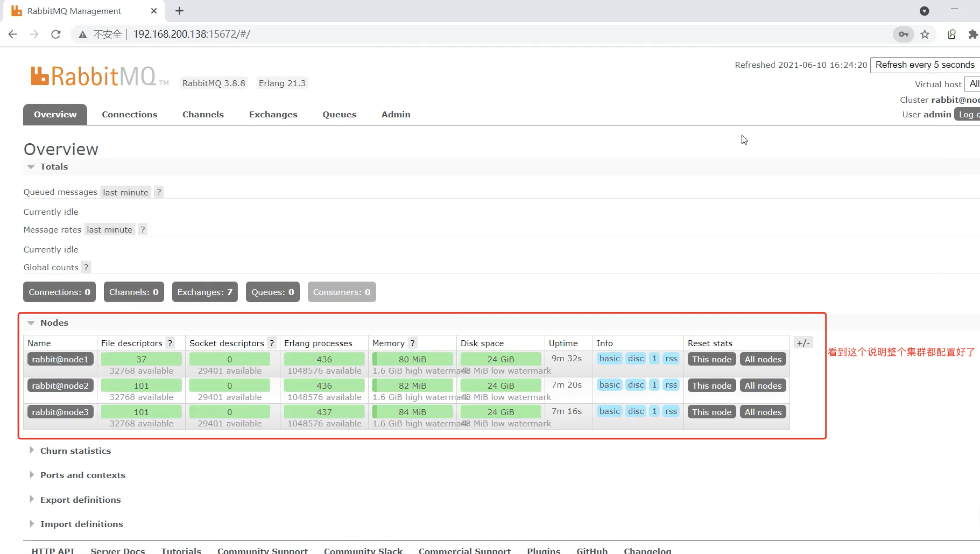Reset stats for This node on rabbit@node1
Image resolution: width=980 pixels, height=554 pixels.
click(x=711, y=359)
